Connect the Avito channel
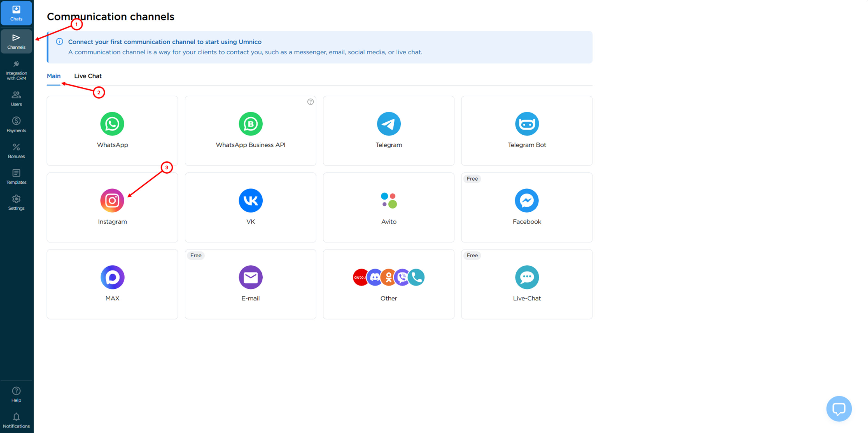The image size is (868, 433). pyautogui.click(x=388, y=207)
